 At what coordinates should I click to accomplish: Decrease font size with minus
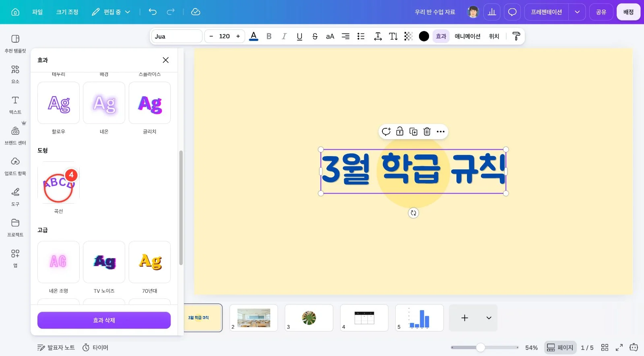(x=211, y=36)
